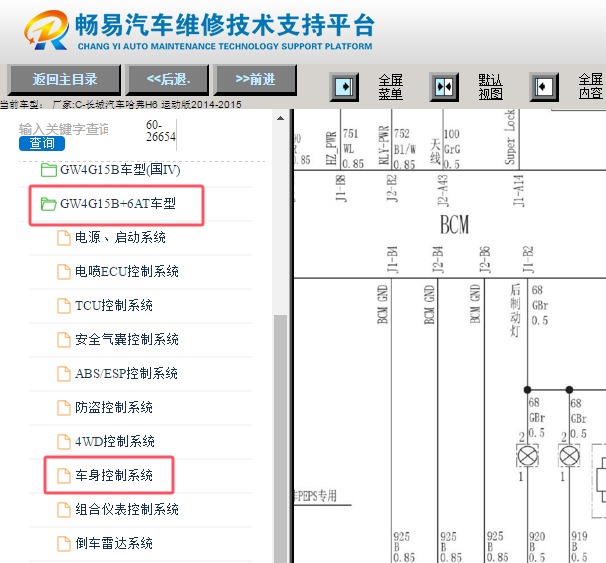Click the left brake lamp symbol
The height and width of the screenshot is (563, 606).
coord(528,456)
